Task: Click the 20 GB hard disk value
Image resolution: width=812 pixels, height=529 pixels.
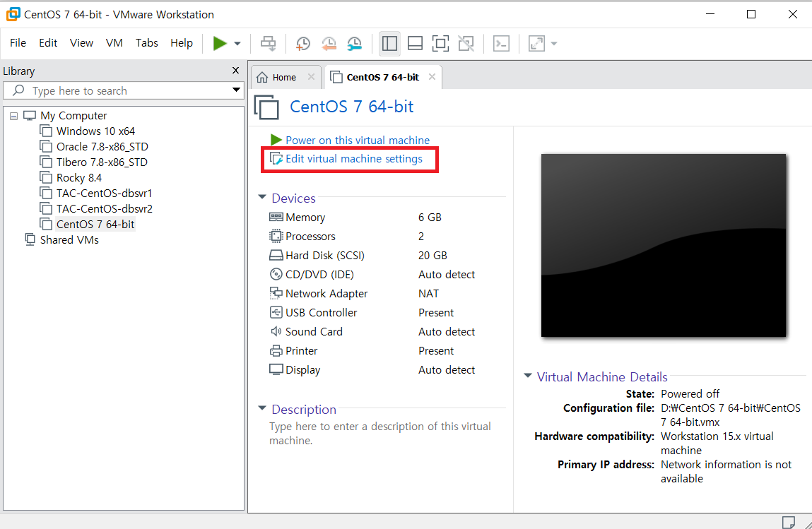Action: click(x=433, y=256)
